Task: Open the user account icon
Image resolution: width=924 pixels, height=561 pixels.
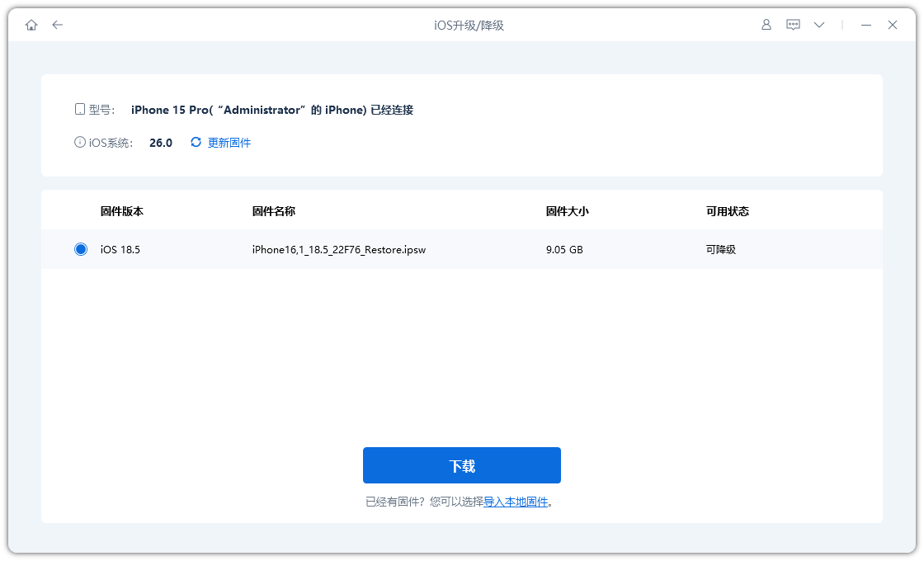Action: [x=766, y=25]
